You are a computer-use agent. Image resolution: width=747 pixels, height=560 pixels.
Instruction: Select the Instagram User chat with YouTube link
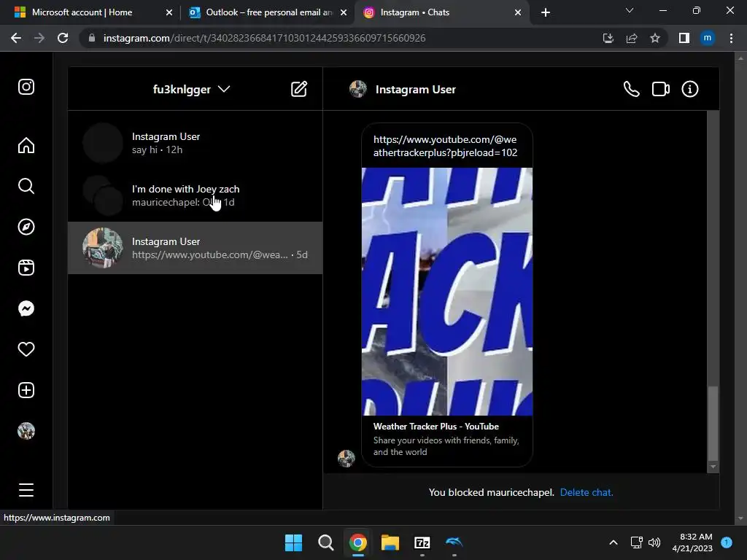coord(196,248)
